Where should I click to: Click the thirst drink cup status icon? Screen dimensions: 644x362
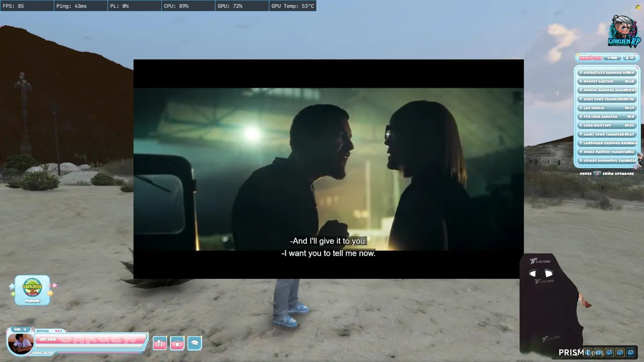[177, 343]
